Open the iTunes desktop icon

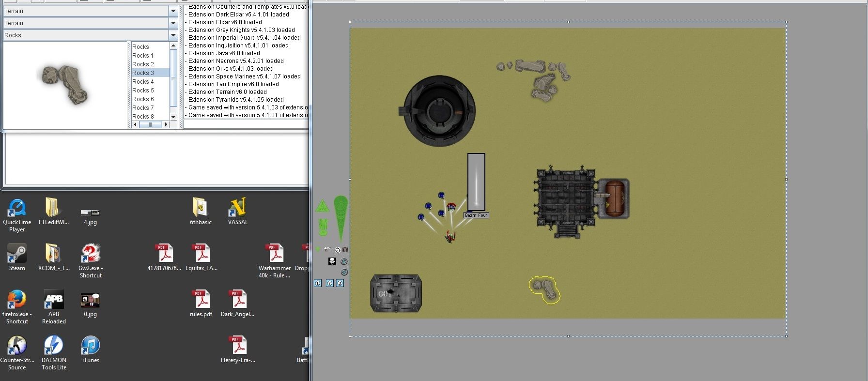(91, 349)
